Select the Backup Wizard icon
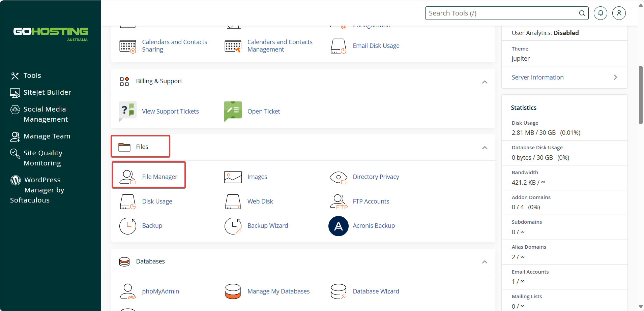 coord(233,226)
